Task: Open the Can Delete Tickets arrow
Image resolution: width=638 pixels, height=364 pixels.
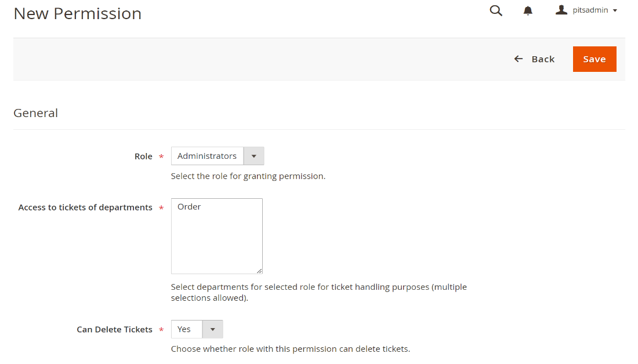Action: coord(212,329)
